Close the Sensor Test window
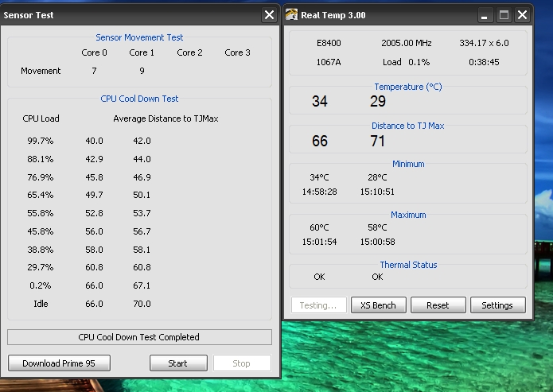This screenshot has width=553, height=392. click(269, 15)
